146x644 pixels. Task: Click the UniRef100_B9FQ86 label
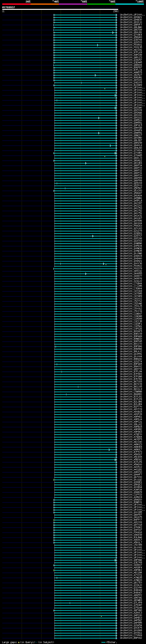pyautogui.click(x=131, y=346)
